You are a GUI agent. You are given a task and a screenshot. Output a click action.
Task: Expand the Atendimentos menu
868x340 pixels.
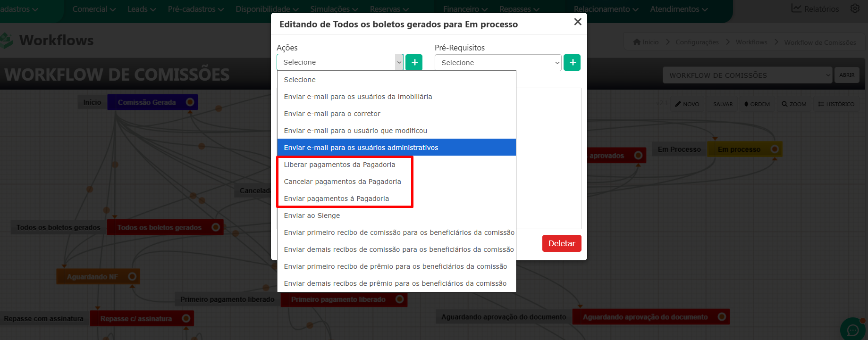(679, 9)
